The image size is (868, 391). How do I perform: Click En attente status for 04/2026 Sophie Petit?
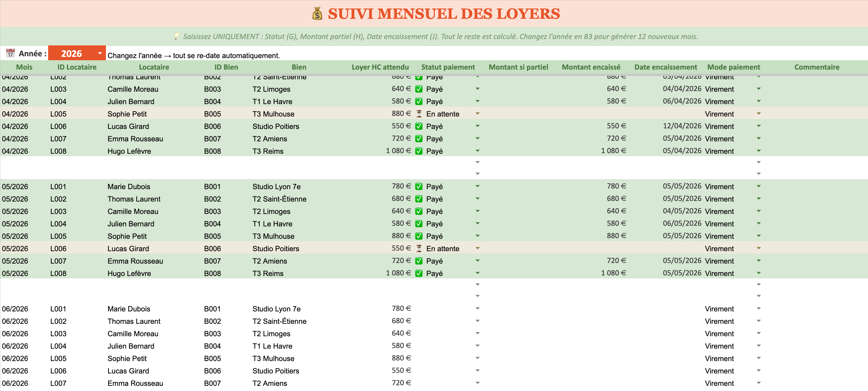442,114
